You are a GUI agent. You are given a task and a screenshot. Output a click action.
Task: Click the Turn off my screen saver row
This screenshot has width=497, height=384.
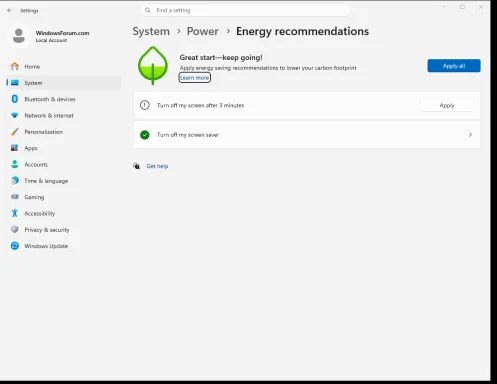(x=307, y=135)
